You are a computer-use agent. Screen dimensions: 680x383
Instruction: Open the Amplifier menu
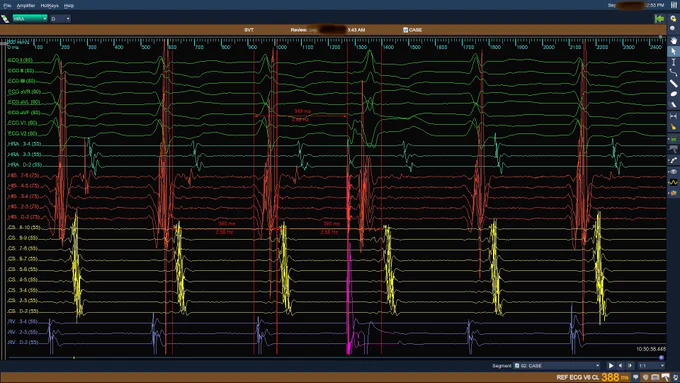tap(26, 6)
